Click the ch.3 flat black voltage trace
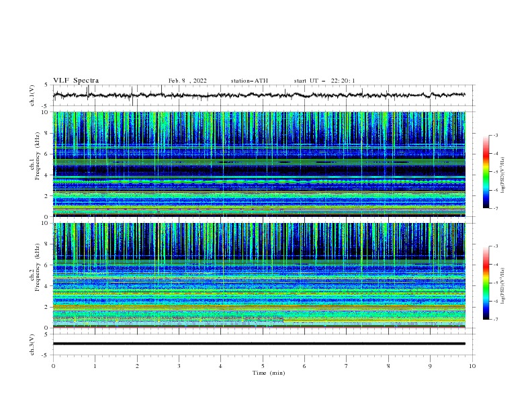 [259, 344]
